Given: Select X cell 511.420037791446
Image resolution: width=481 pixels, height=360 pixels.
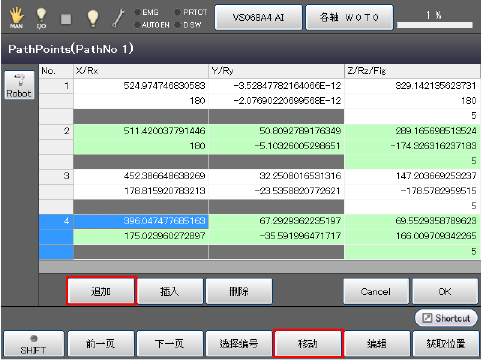Looking at the screenshot, I should pos(141,131).
